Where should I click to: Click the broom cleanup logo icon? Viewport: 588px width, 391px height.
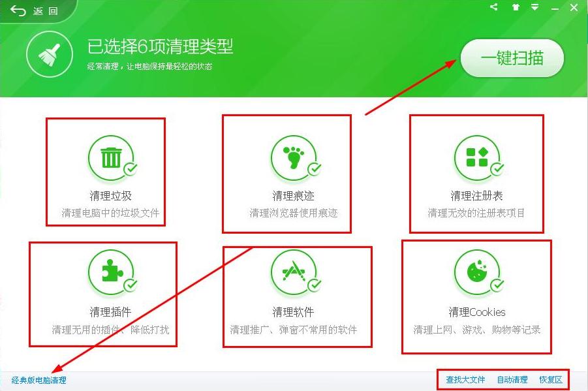50,57
